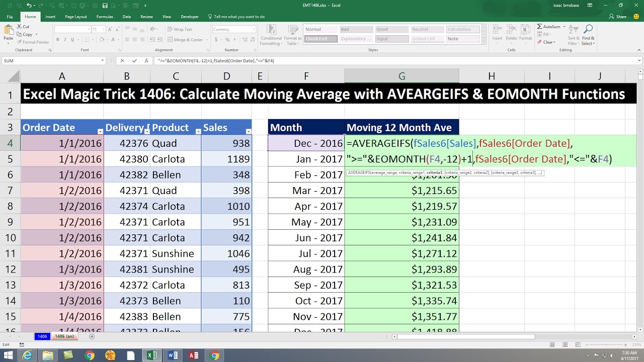Open the Sales column filter dropdown

[249, 131]
